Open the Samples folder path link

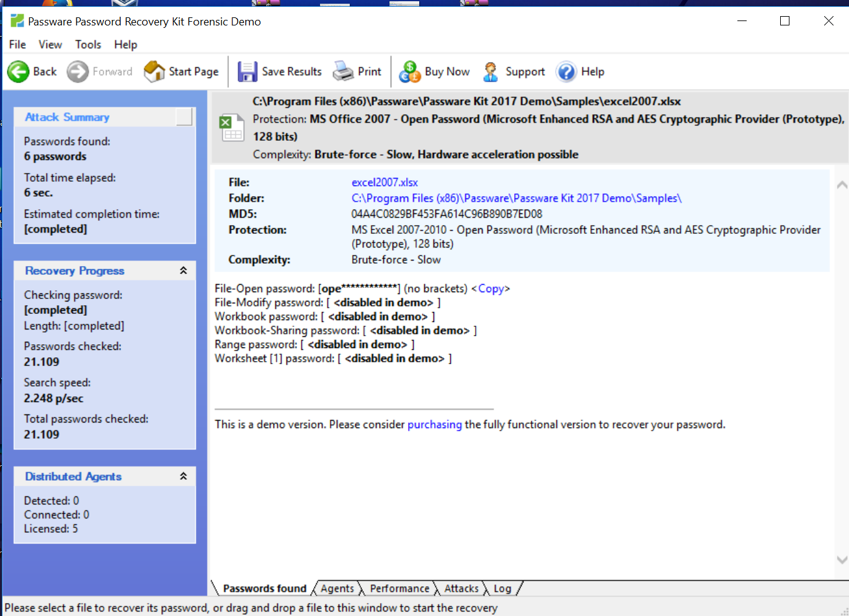(x=517, y=199)
